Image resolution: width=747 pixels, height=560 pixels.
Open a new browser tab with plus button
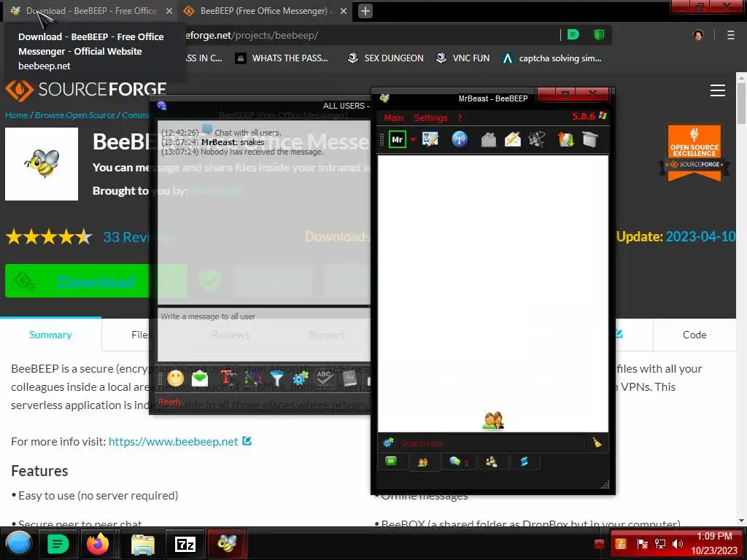tap(365, 10)
